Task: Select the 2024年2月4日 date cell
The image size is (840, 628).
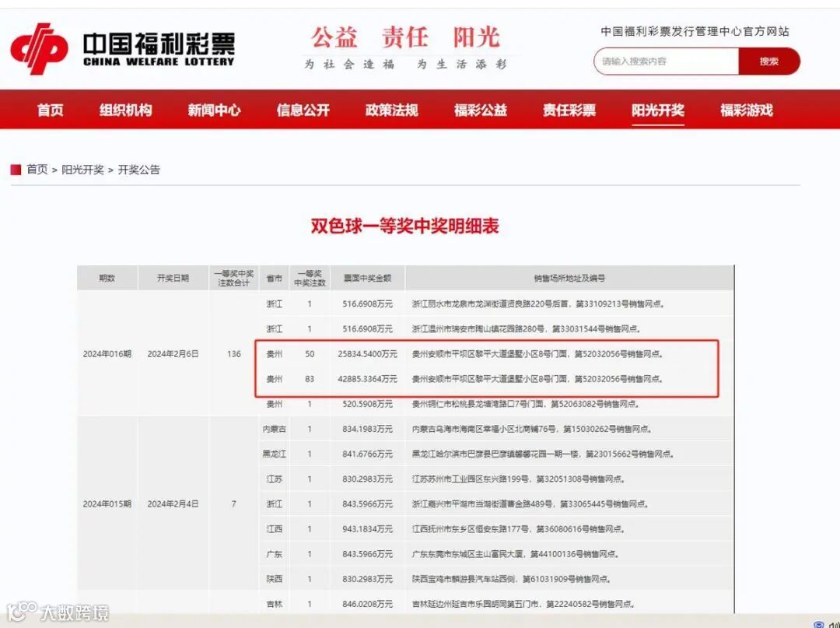Action: point(173,504)
